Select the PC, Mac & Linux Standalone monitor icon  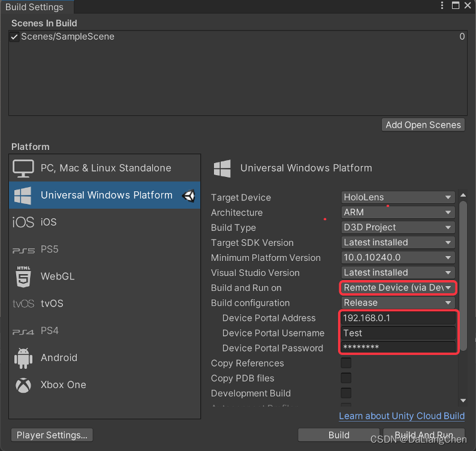[x=23, y=169]
